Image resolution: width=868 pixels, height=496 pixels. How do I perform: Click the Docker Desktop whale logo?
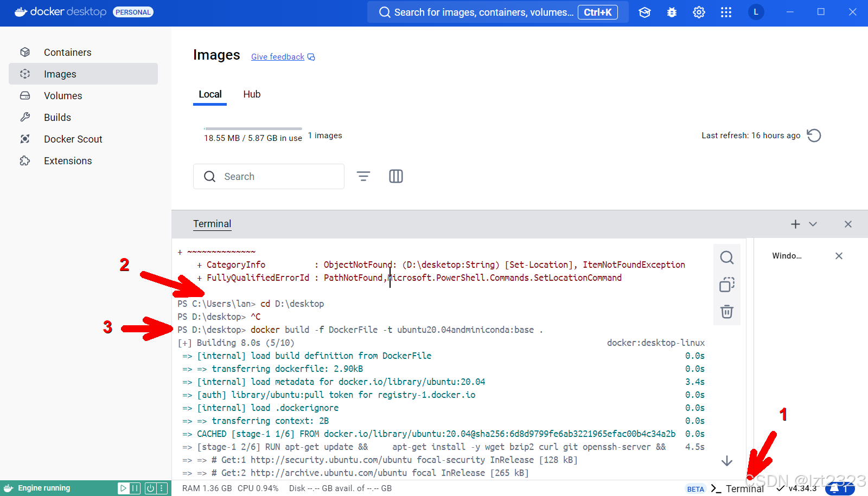pyautogui.click(x=21, y=12)
